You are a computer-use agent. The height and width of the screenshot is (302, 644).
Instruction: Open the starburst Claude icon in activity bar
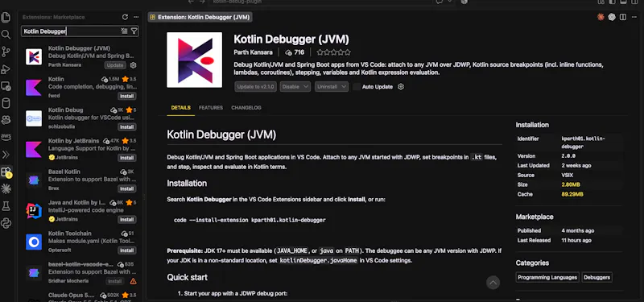[6, 189]
